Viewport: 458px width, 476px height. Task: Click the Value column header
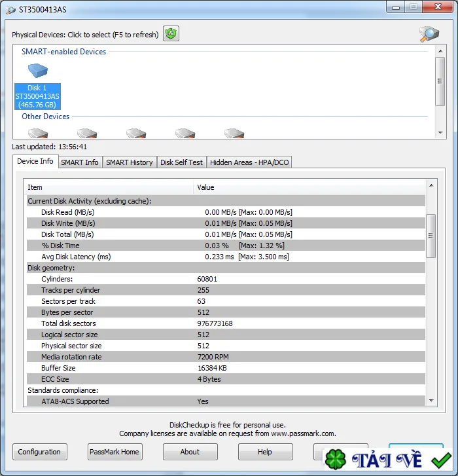click(309, 187)
